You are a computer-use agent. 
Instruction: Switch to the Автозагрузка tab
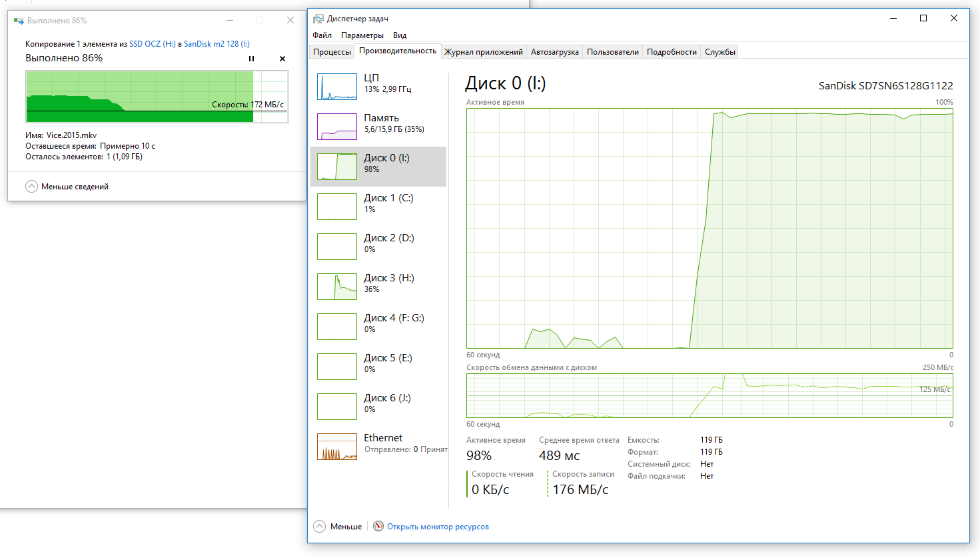pos(554,52)
